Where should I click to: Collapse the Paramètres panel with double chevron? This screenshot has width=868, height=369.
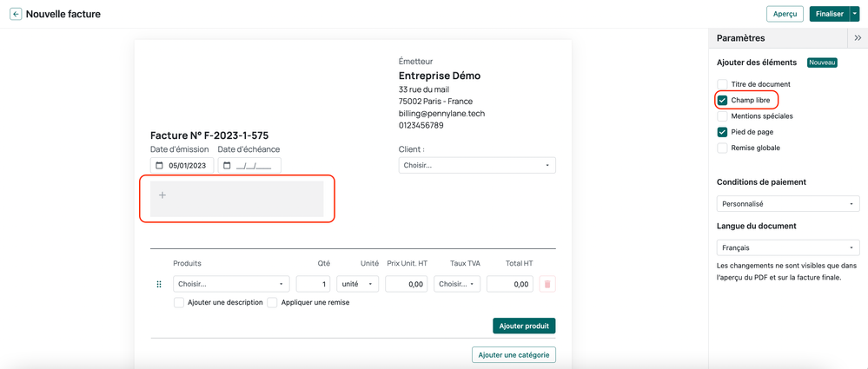(858, 38)
